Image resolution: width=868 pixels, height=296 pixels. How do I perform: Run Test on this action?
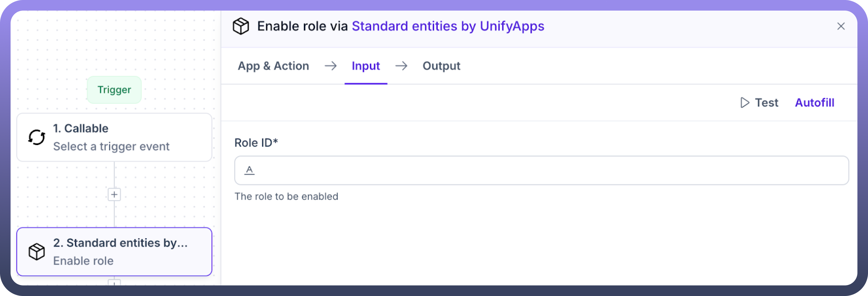766,102
